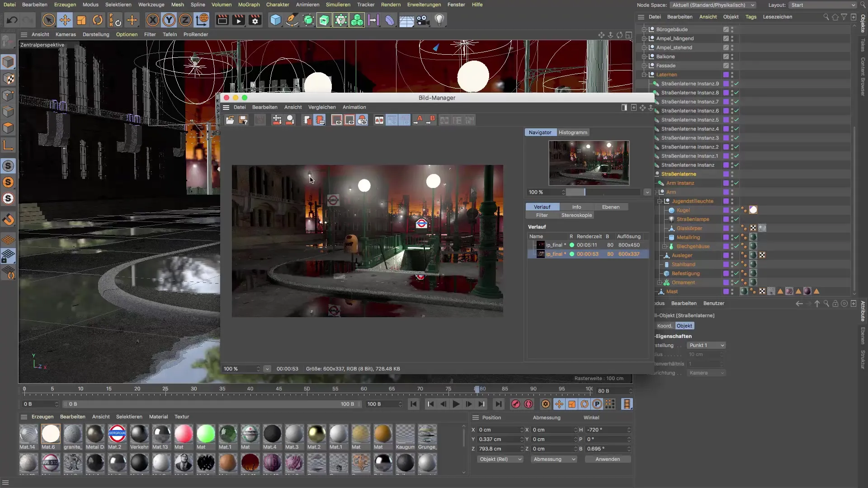This screenshot has width=868, height=488.
Task: Expand the Bürogebäude object
Action: click(x=644, y=29)
